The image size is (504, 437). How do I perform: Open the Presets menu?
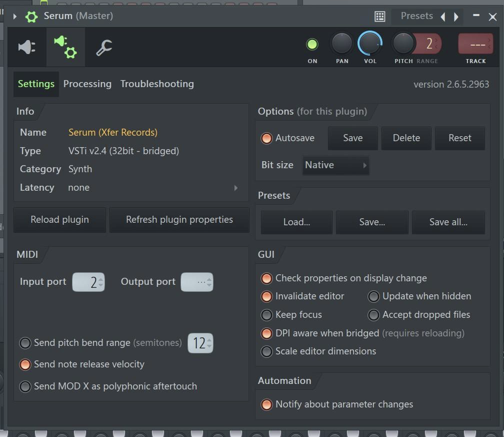pyautogui.click(x=416, y=16)
